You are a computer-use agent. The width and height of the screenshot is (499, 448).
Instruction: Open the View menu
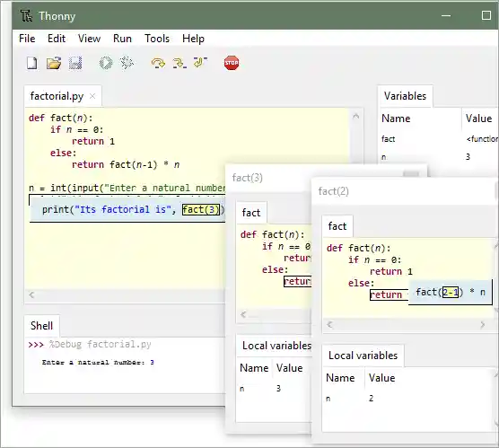click(x=89, y=39)
